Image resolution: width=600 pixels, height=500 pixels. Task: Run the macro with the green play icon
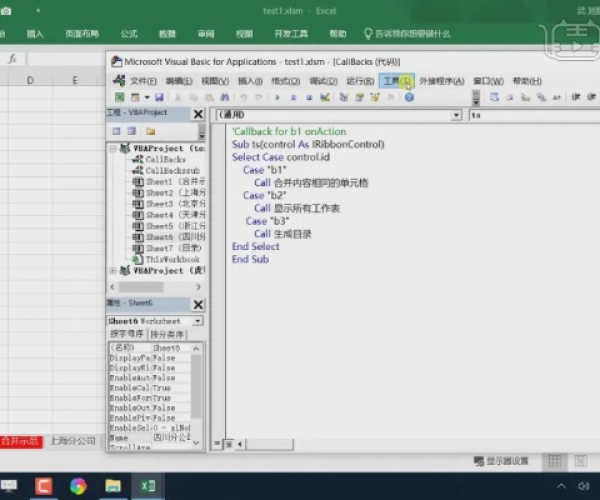pyautogui.click(x=277, y=97)
